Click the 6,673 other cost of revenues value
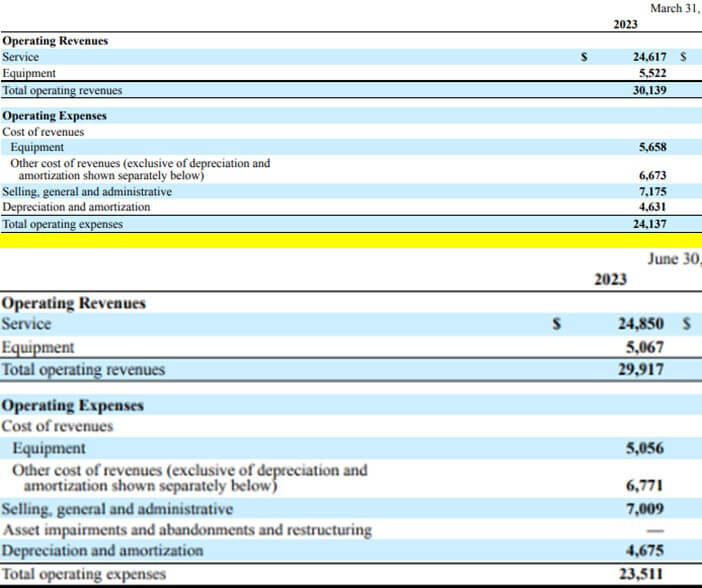 click(x=653, y=175)
